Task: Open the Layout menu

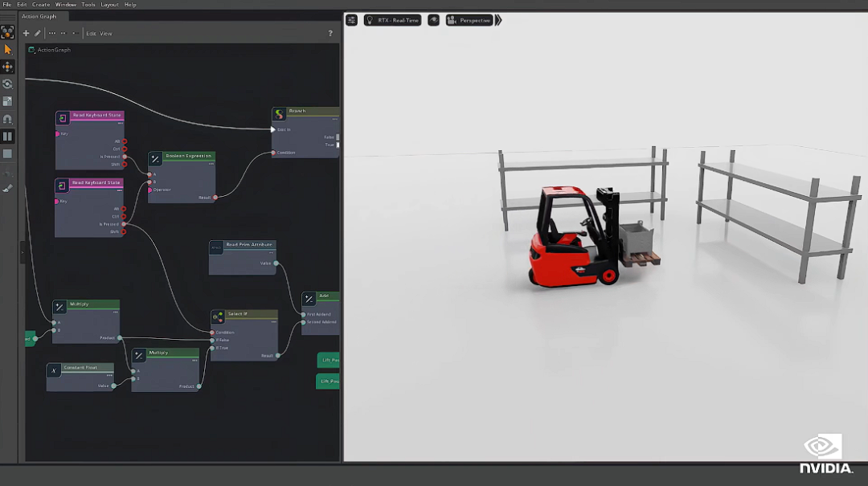Action: (109, 5)
